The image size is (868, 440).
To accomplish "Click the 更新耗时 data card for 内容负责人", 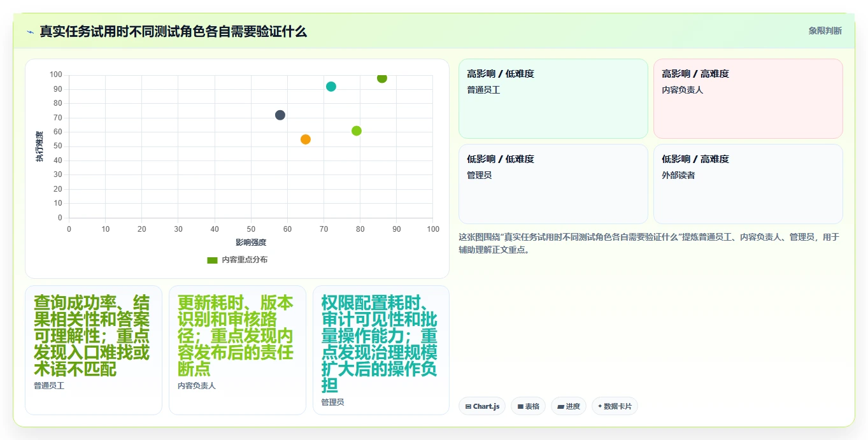I will point(238,350).
